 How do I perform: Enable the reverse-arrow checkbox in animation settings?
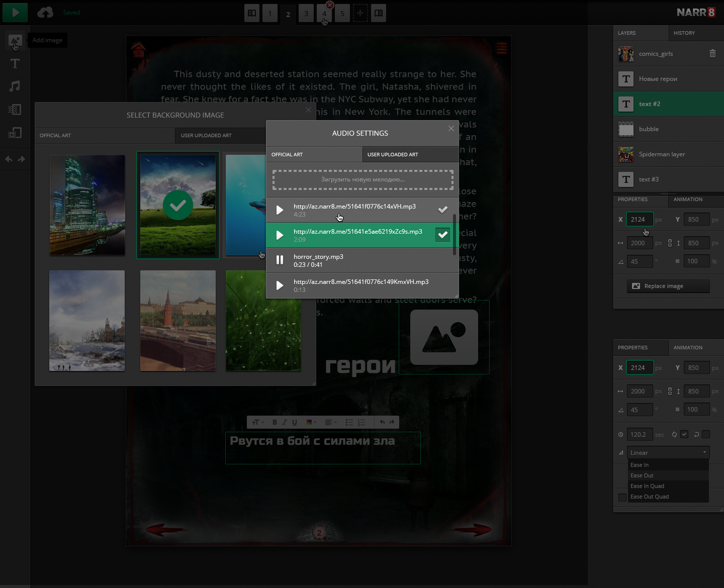coord(706,434)
